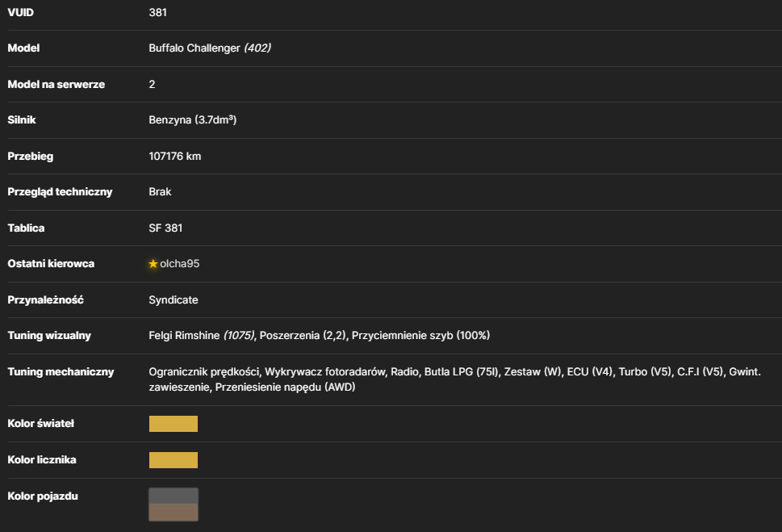Open the olcha95 driver profile link
The width and height of the screenshot is (782, 532).
pyautogui.click(x=179, y=263)
